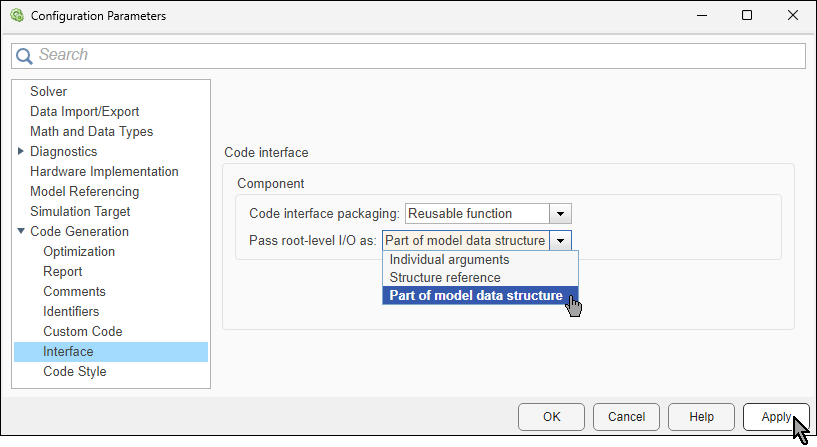Go to Math and Data Types

click(x=92, y=131)
